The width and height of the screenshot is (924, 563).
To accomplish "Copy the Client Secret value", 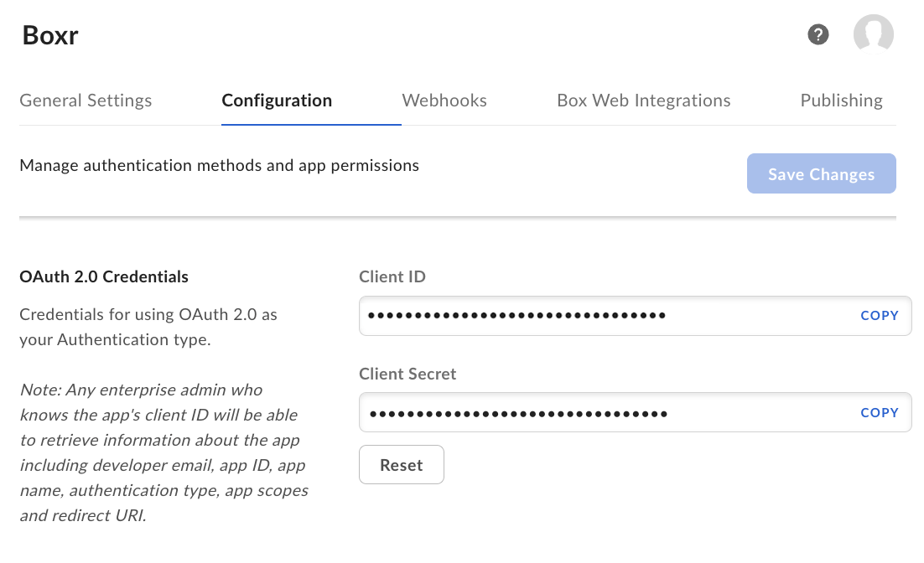I will [x=880, y=413].
